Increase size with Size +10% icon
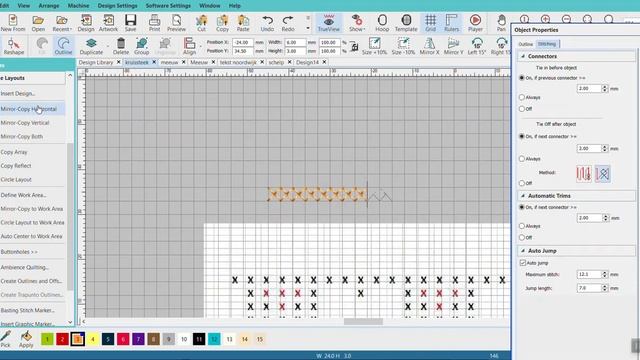 click(374, 46)
